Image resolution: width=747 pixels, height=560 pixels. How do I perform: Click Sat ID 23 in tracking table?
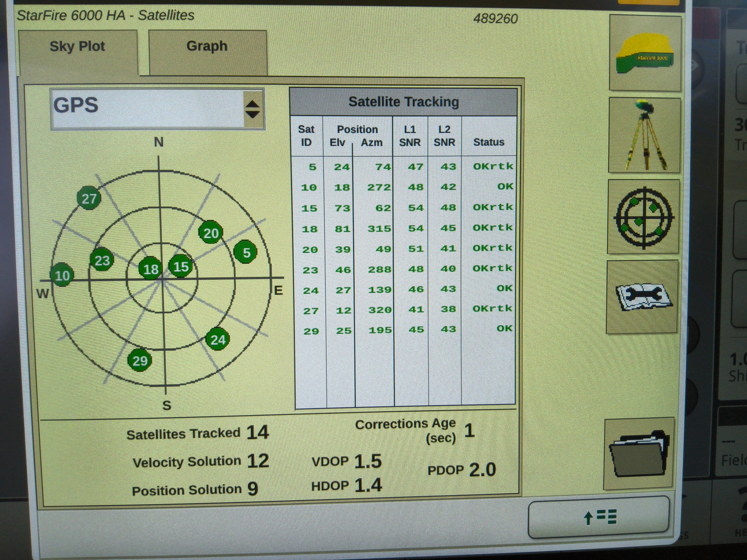click(310, 270)
